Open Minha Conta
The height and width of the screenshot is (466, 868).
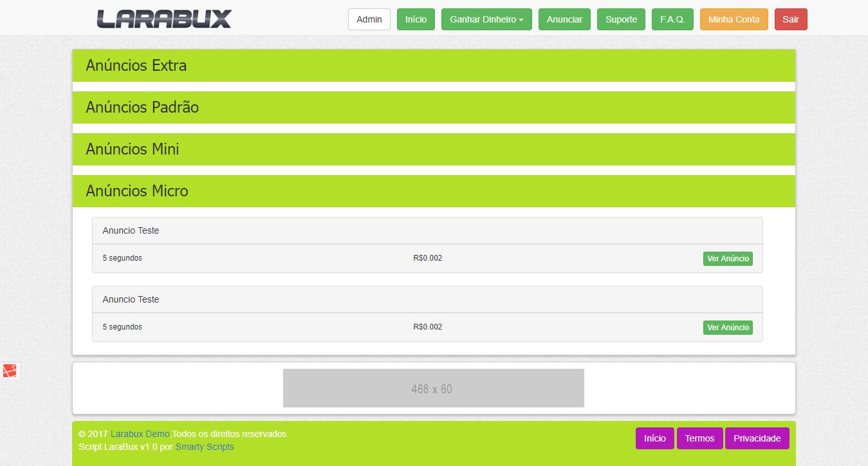coord(734,19)
